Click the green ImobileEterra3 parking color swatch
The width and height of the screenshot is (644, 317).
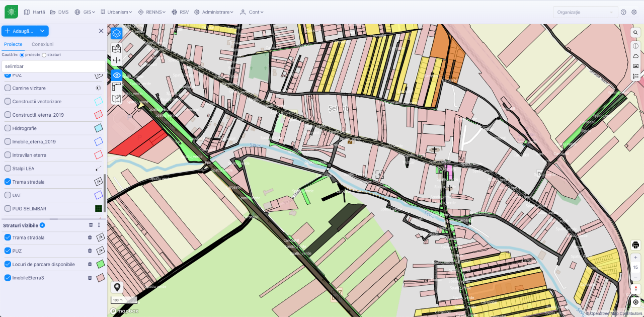pyautogui.click(x=101, y=264)
